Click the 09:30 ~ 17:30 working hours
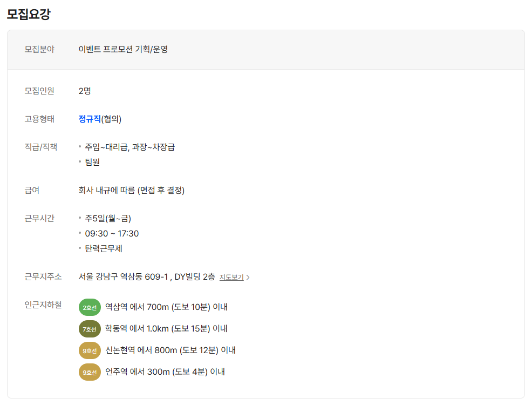Screen dimensions: 532x412 [x=112, y=233]
